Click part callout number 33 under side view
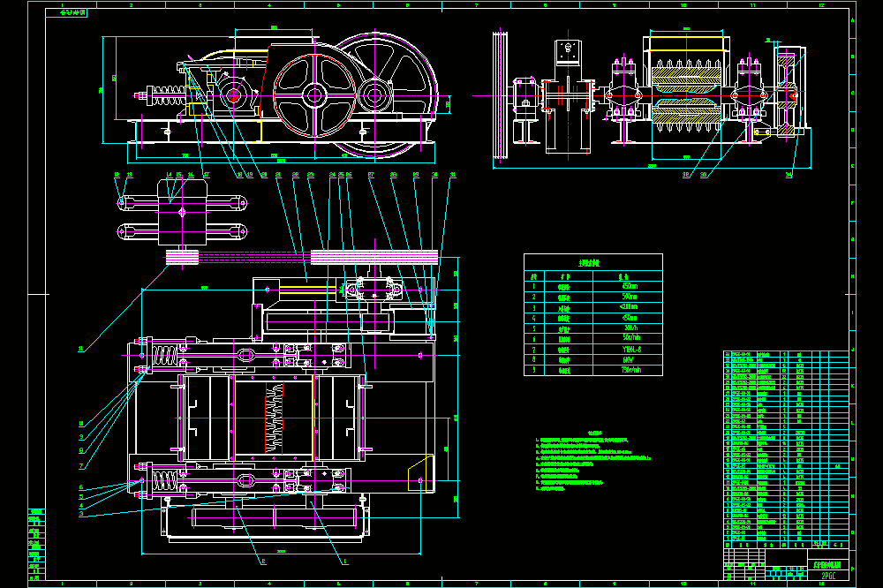 [704, 175]
